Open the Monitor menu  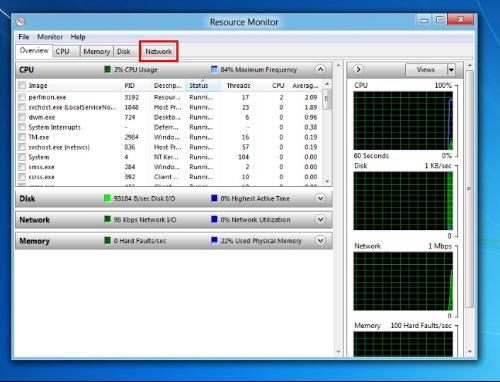point(50,37)
